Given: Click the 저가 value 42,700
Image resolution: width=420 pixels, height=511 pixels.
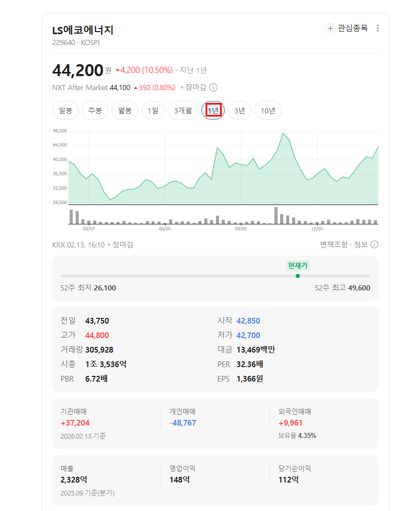Looking at the screenshot, I should pos(249,335).
